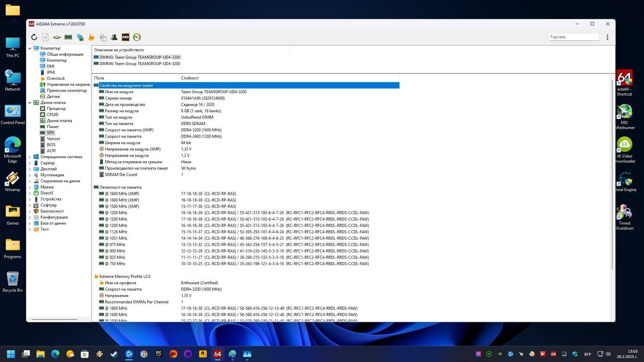The image size is (644, 362).
Task: Open the clock and date panel
Action: click(x=627, y=354)
